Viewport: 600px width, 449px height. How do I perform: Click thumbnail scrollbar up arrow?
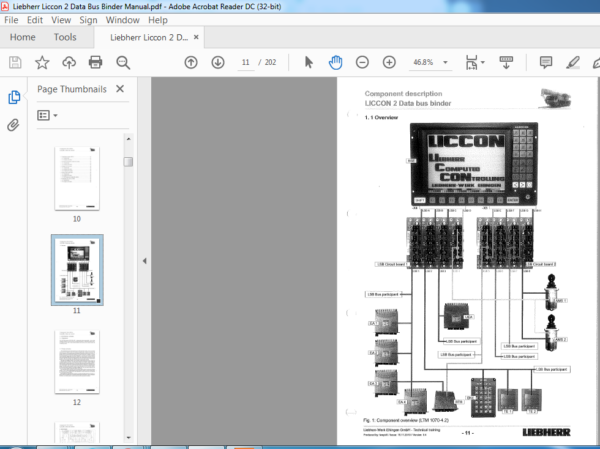[128, 139]
